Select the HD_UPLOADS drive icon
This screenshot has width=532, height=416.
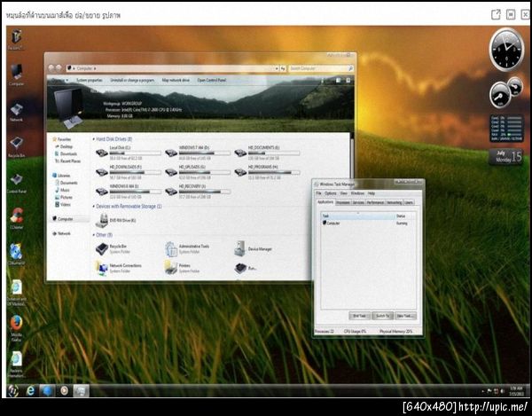click(171, 172)
